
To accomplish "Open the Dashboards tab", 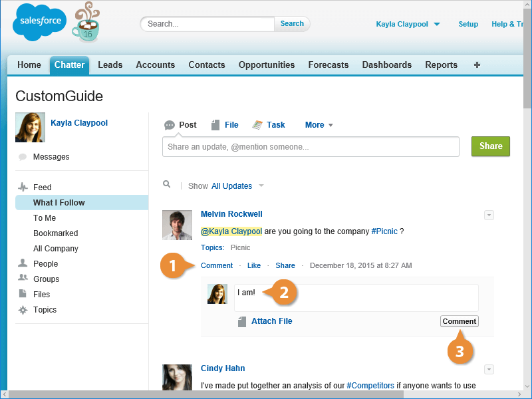I will 386,65.
